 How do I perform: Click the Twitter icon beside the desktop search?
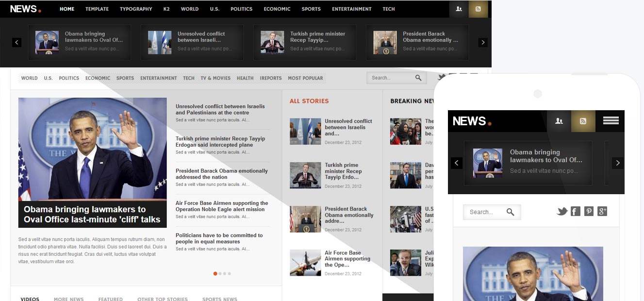(441, 77)
